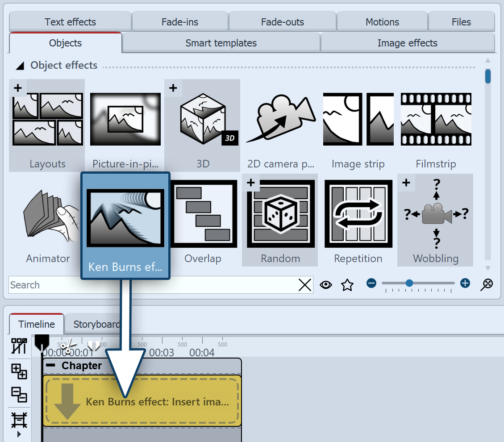Mark favorites using the star icon
Image resolution: width=504 pixels, height=442 pixels.
coord(347,284)
